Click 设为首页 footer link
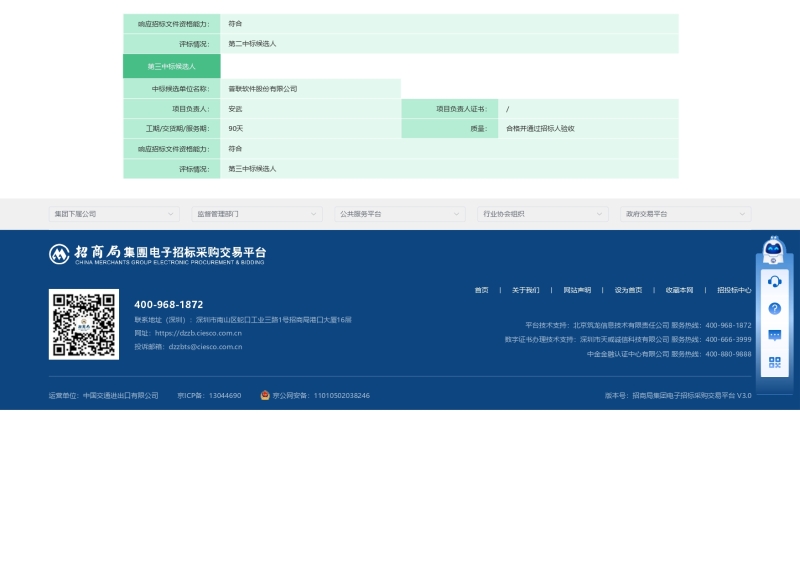This screenshot has width=800, height=566. (628, 290)
